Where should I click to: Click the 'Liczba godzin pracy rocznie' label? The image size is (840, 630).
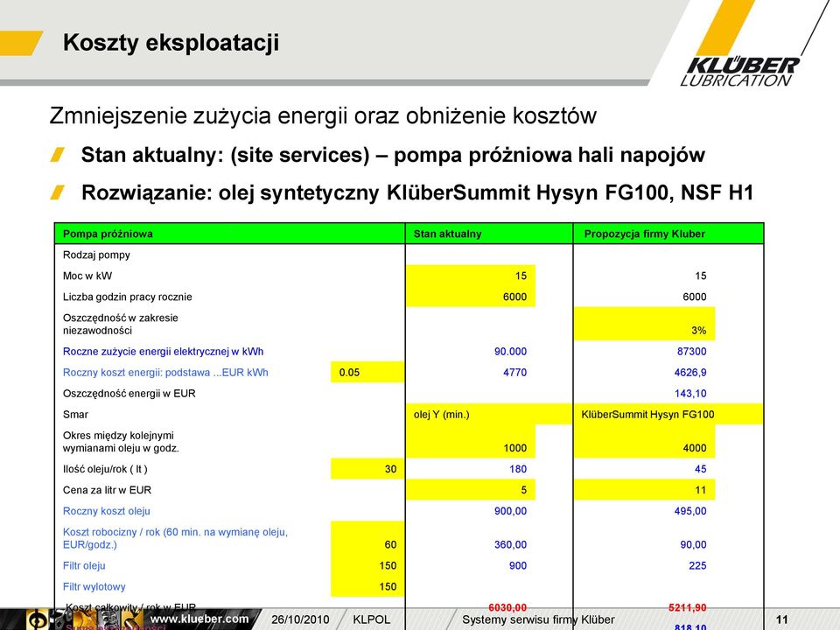[x=128, y=297]
